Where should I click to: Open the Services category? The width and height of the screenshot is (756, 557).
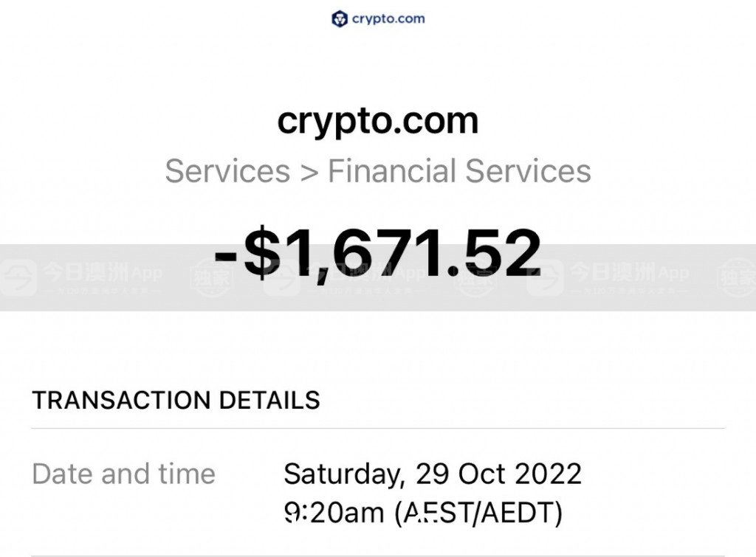[227, 171]
